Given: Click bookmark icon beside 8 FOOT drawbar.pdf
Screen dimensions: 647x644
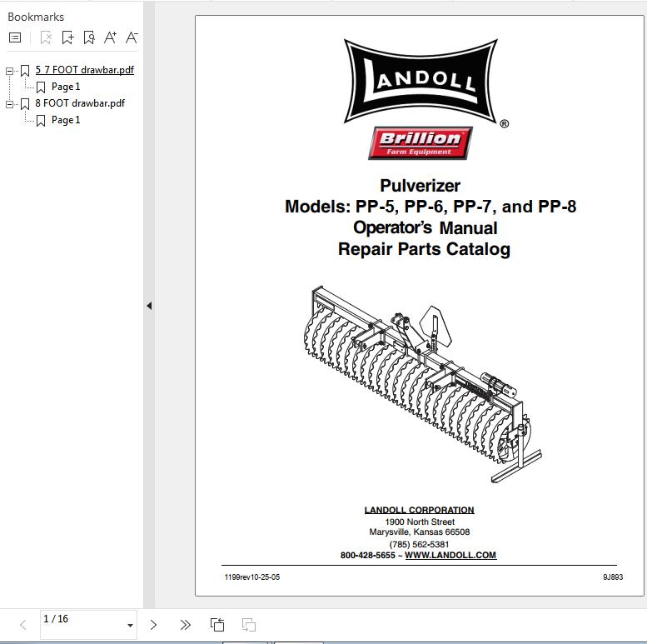Looking at the screenshot, I should point(25,104).
